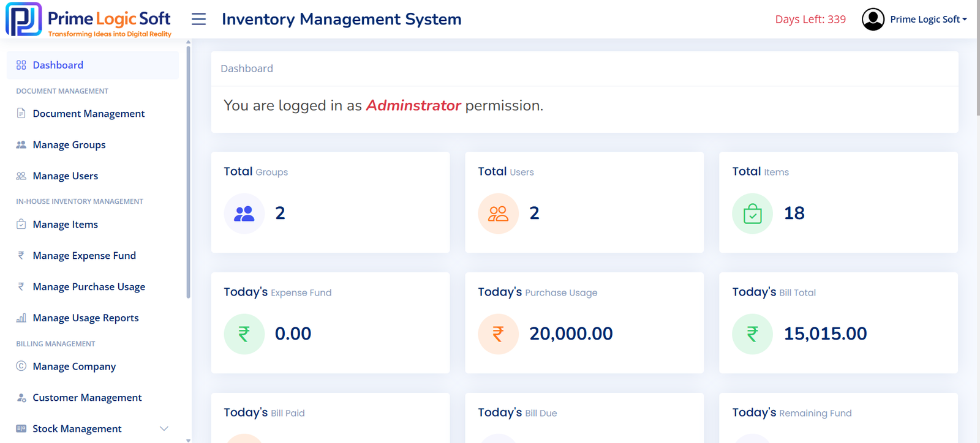Click the 0.00 Expense Fund value
980x443 pixels.
[293, 333]
